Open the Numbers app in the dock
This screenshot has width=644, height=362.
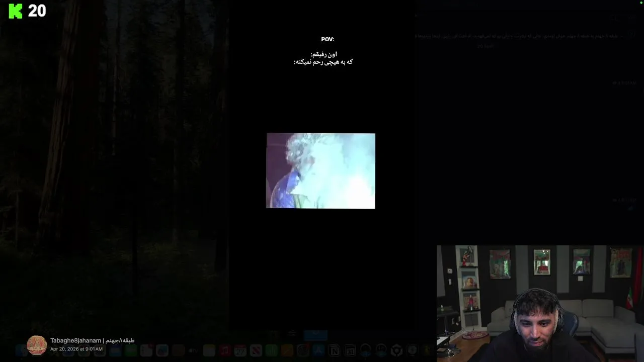271,351
